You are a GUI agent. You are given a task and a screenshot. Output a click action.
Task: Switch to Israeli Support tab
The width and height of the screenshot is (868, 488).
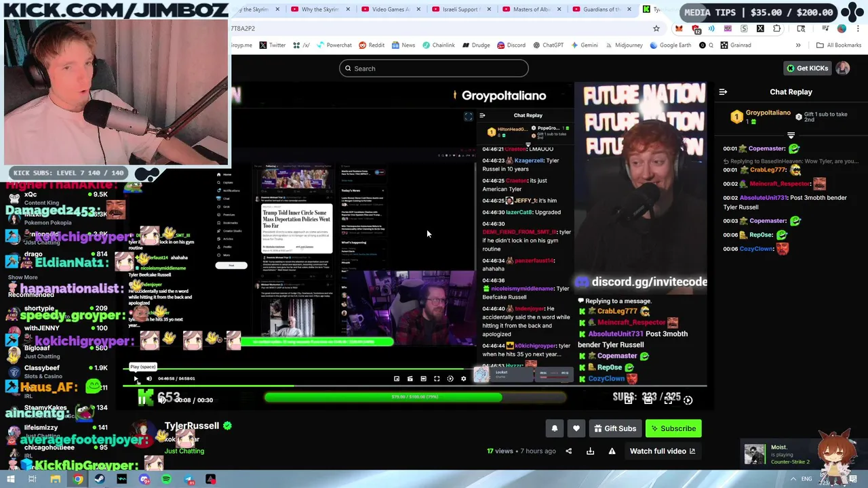(x=462, y=9)
